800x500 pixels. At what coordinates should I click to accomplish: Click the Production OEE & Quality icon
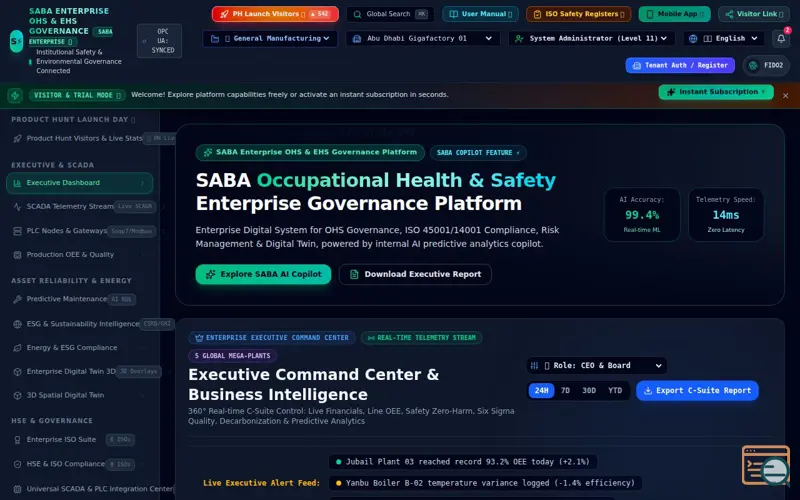coord(17,255)
